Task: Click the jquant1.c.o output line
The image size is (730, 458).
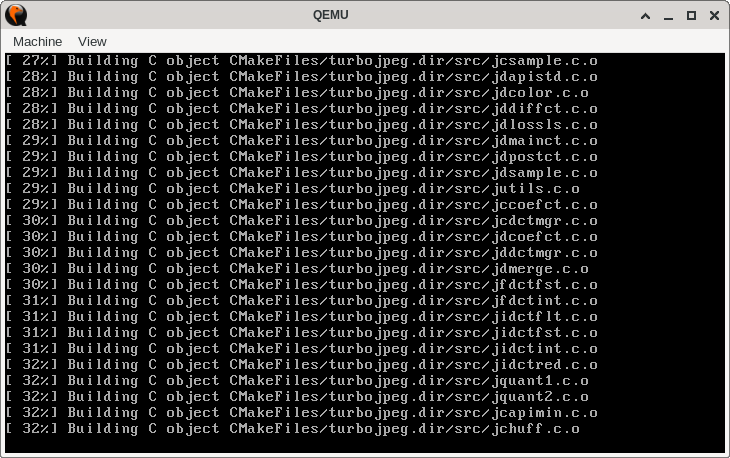Action: pyautogui.click(x=297, y=381)
